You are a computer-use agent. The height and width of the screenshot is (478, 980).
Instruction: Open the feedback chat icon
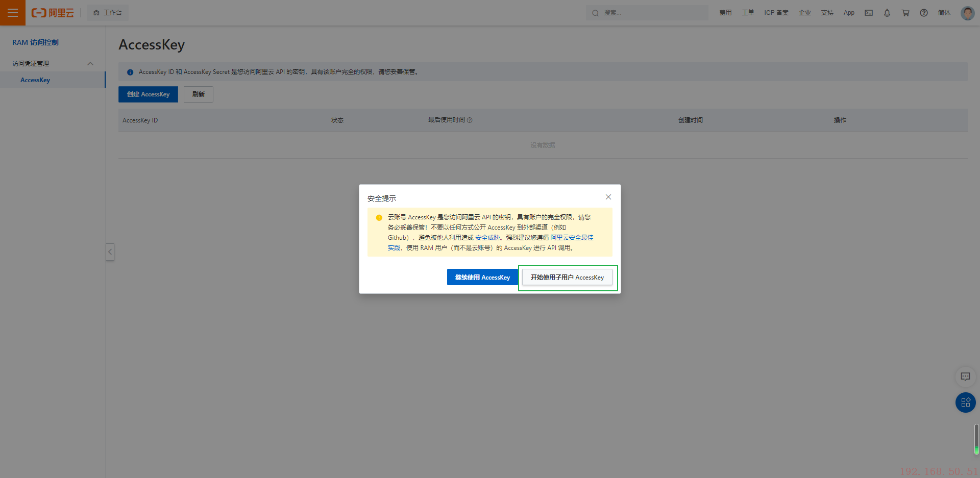pos(965,376)
